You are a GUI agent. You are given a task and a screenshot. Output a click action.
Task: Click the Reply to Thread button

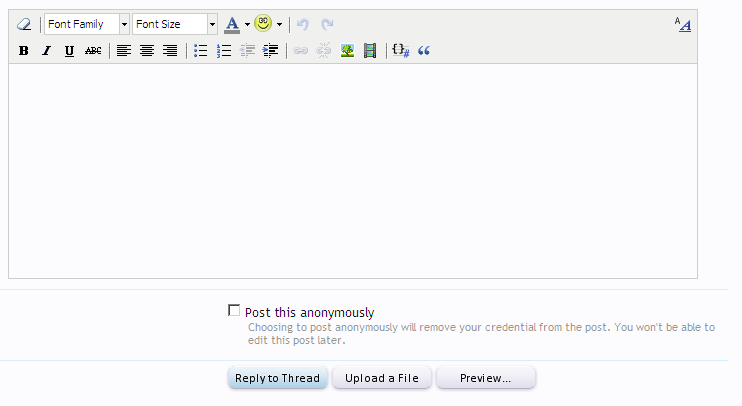277,378
